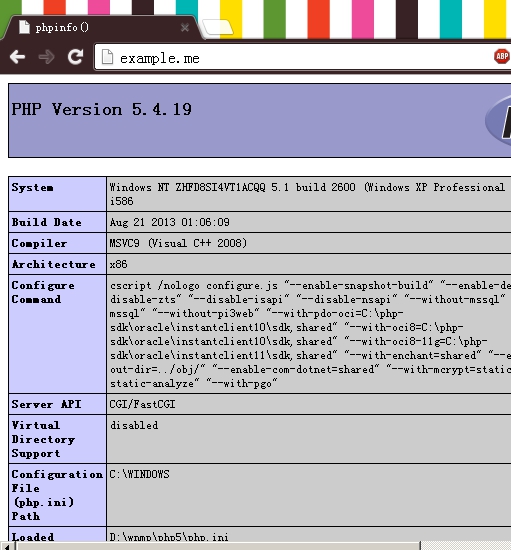Click the Compiler MSVC9 value cell
Viewport: 511px width, 550px height.
click(x=309, y=243)
